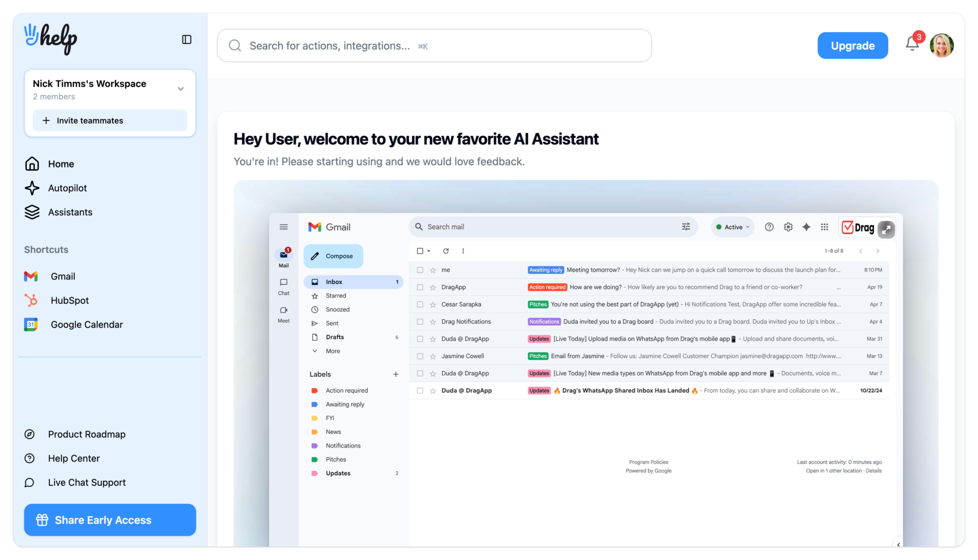Open the select-all dropdown arrow
The image size is (978, 560).
pos(429,251)
